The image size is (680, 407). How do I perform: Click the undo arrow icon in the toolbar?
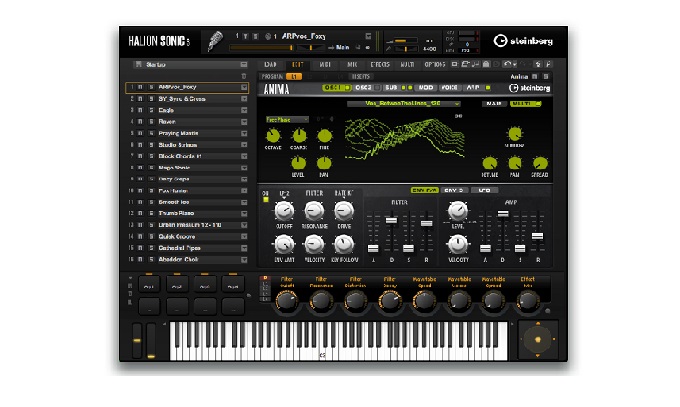507,64
